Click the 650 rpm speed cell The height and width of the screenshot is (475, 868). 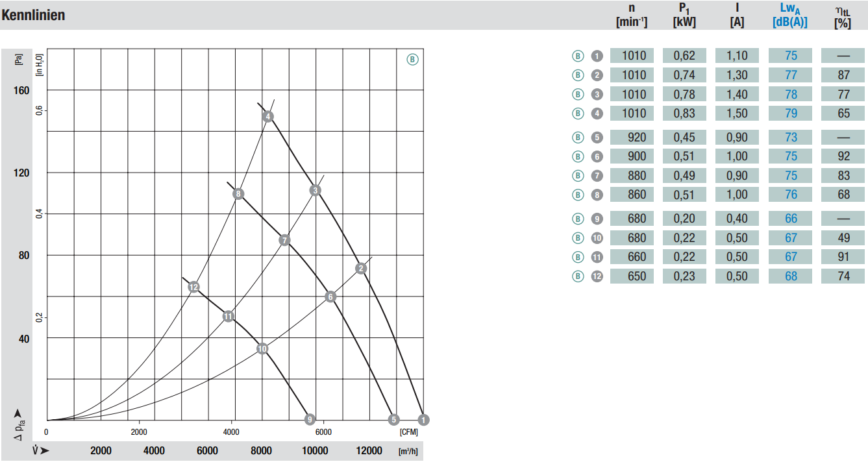tap(632, 276)
